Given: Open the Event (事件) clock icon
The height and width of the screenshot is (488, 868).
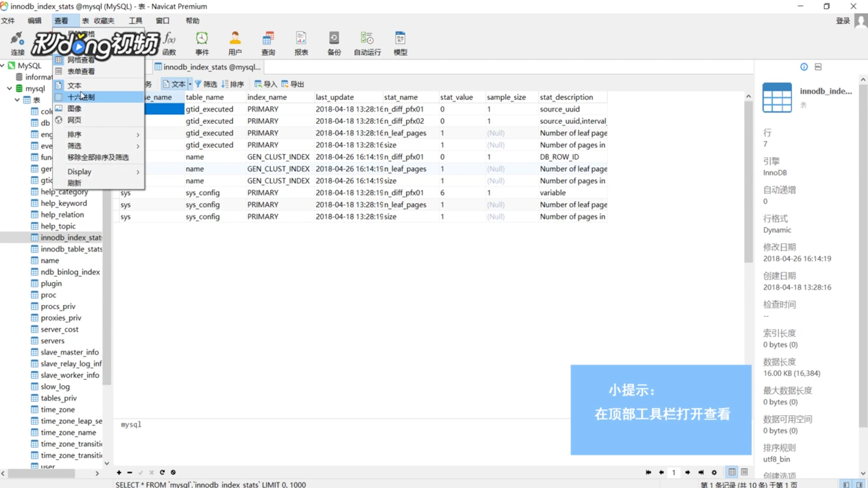Looking at the screenshot, I should click(202, 43).
